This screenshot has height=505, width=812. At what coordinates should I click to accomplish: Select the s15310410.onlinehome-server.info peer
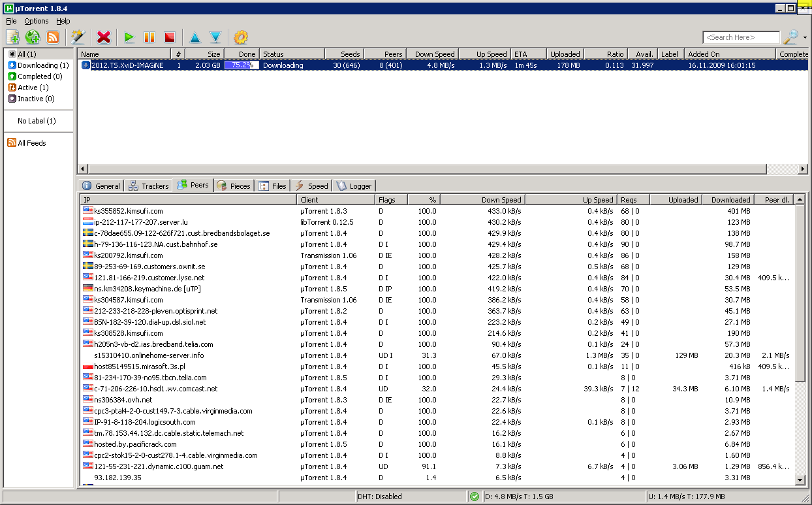pyautogui.click(x=437, y=355)
